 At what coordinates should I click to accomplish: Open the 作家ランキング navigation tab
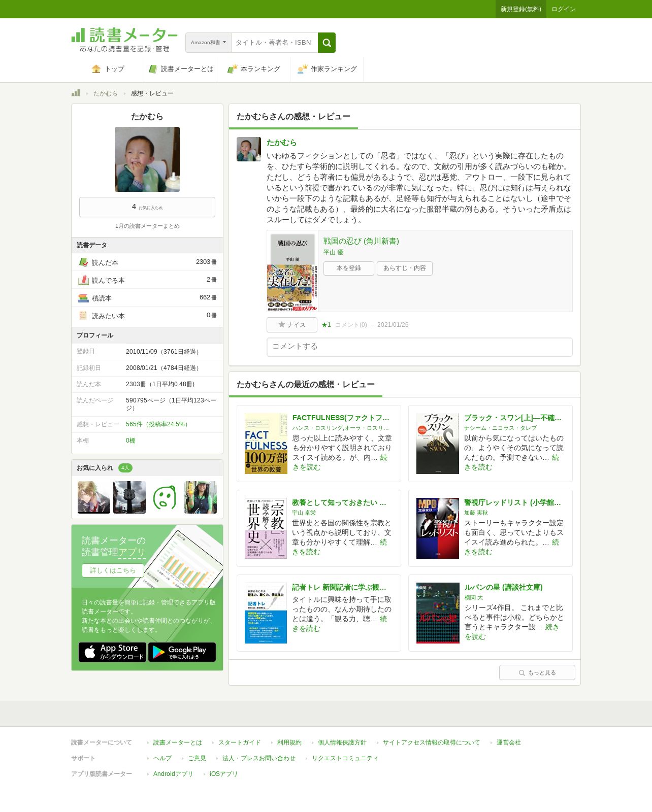pos(327,69)
